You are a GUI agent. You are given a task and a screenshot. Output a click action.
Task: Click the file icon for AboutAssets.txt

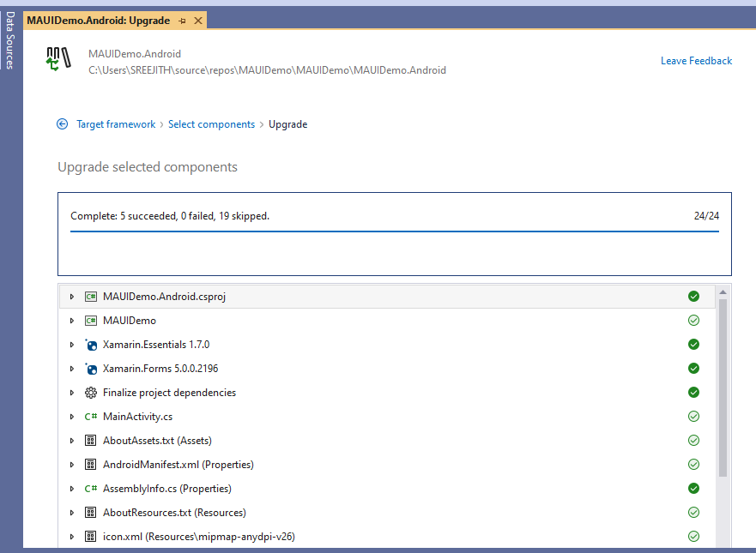[91, 441]
